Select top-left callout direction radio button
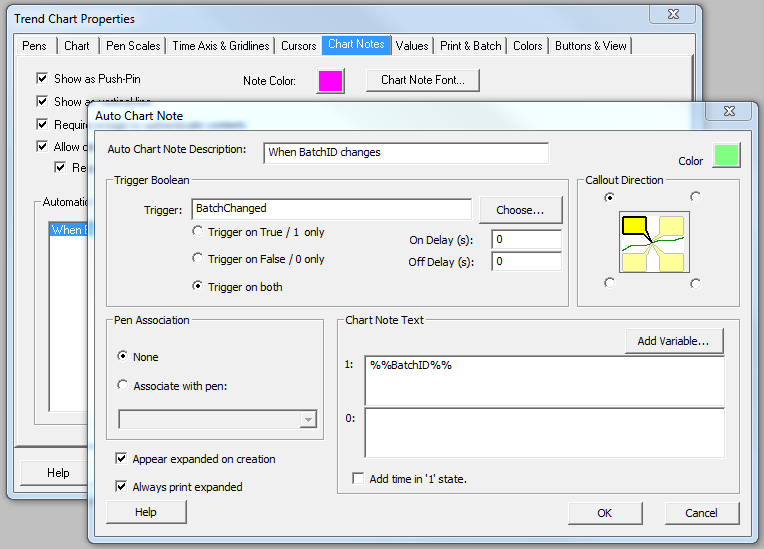Image resolution: width=764 pixels, height=549 pixels. point(610,198)
